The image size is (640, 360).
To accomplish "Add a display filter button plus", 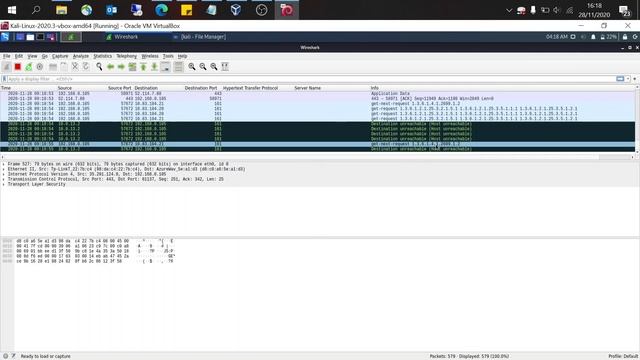I will [x=635, y=79].
